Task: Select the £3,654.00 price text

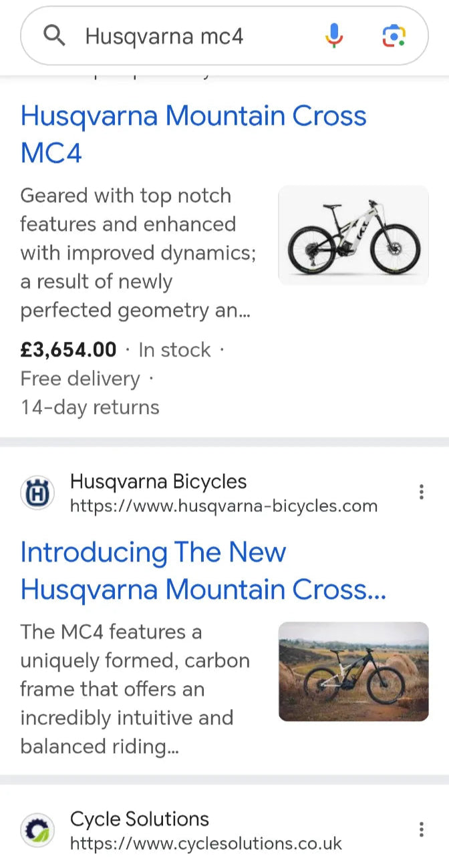Action: click(x=67, y=349)
